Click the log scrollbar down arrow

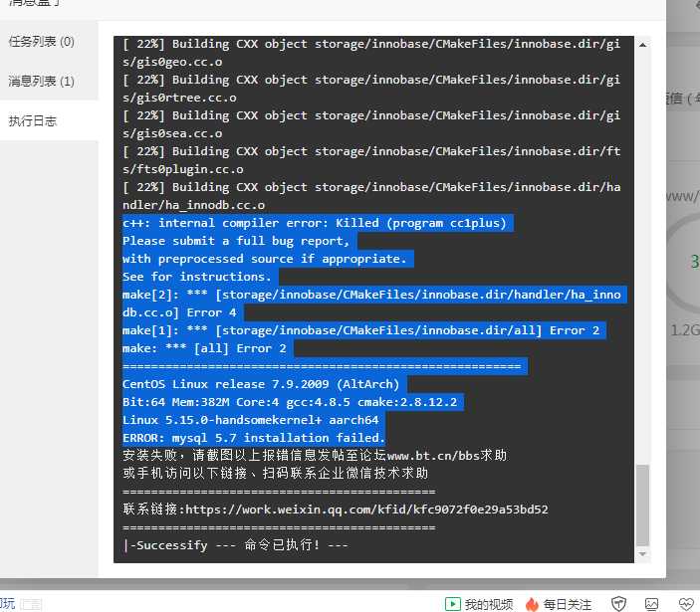click(642, 554)
